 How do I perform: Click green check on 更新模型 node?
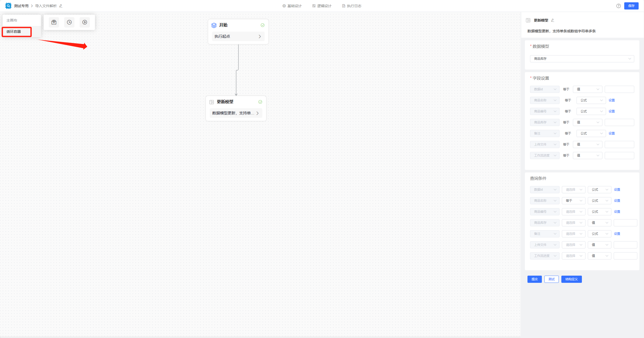[260, 102]
